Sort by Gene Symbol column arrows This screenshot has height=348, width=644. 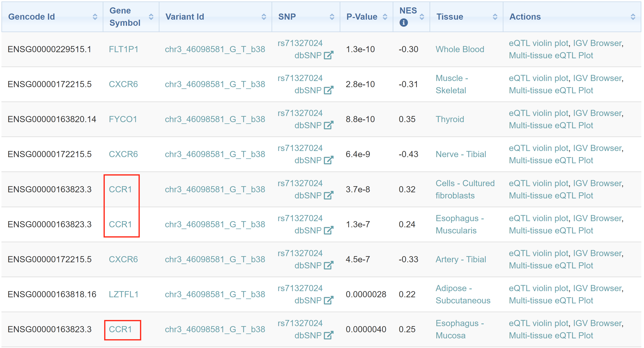(151, 17)
